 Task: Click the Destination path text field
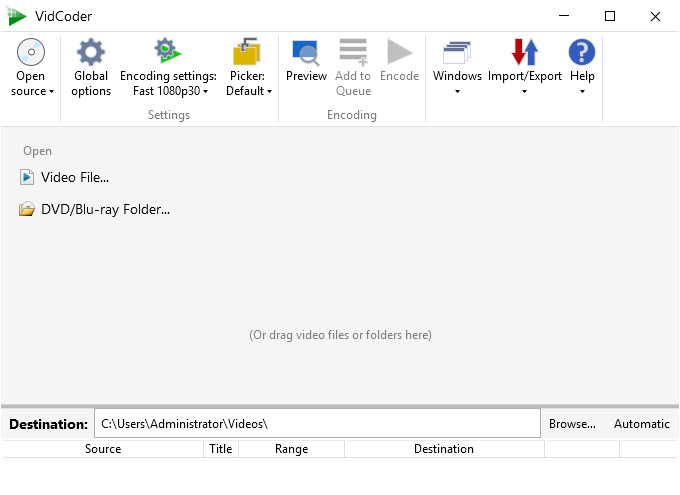click(x=316, y=424)
